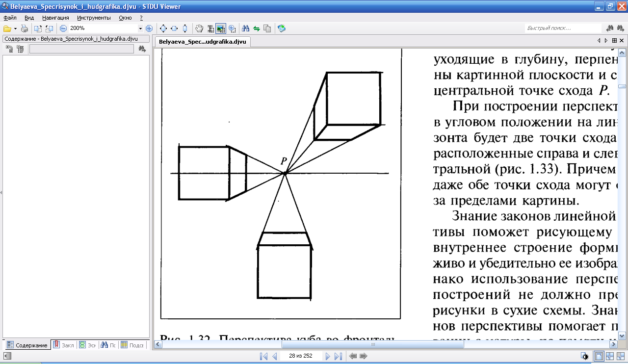Switch to the Эск thumbnails tab
The height and width of the screenshot is (364, 628).
88,345
